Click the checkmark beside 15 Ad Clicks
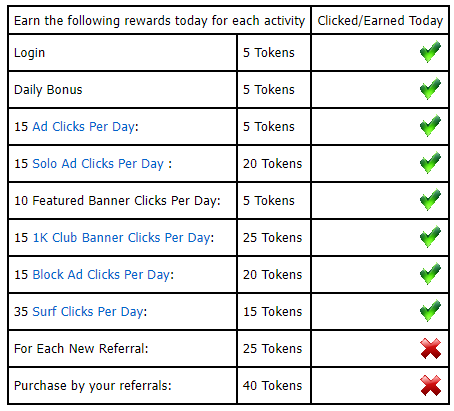The height and width of the screenshot is (411, 454). pyautogui.click(x=430, y=126)
